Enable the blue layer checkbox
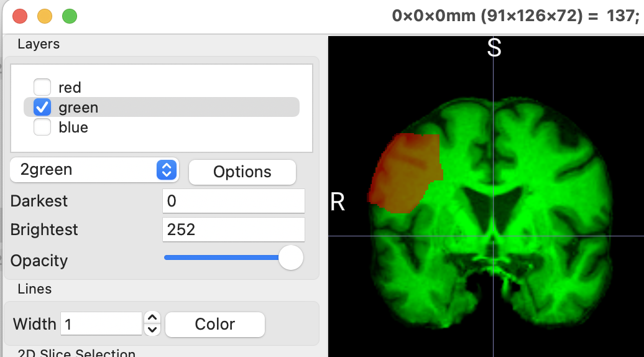644x357 pixels. (x=42, y=127)
